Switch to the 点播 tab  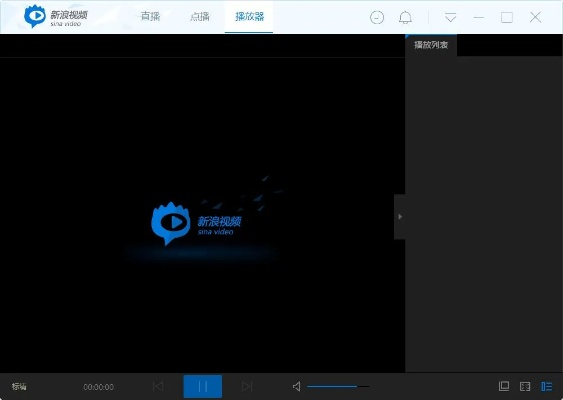tap(200, 17)
